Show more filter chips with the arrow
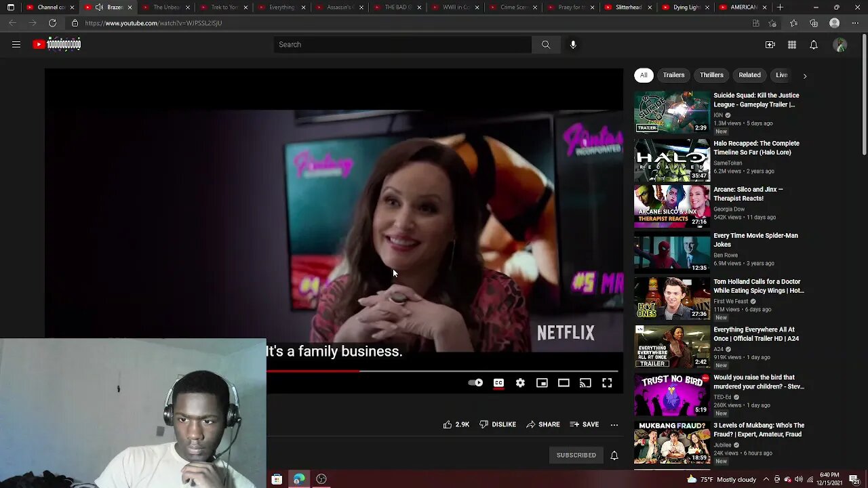868x488 pixels. 805,76
